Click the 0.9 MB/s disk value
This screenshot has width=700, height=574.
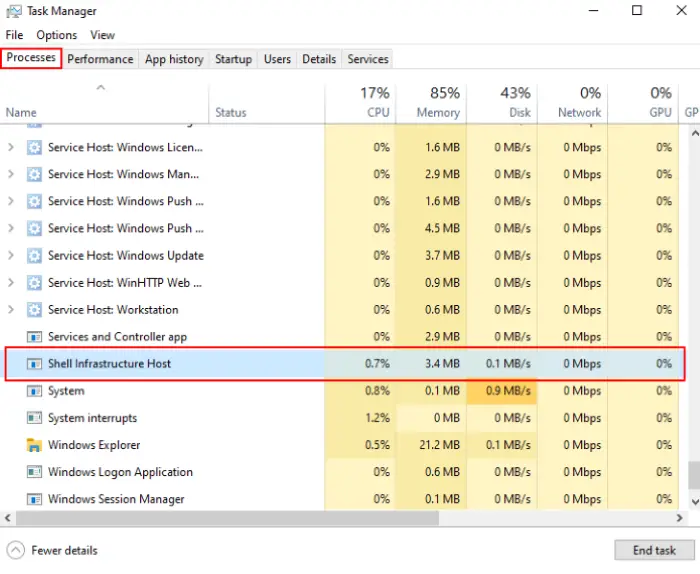[508, 391]
